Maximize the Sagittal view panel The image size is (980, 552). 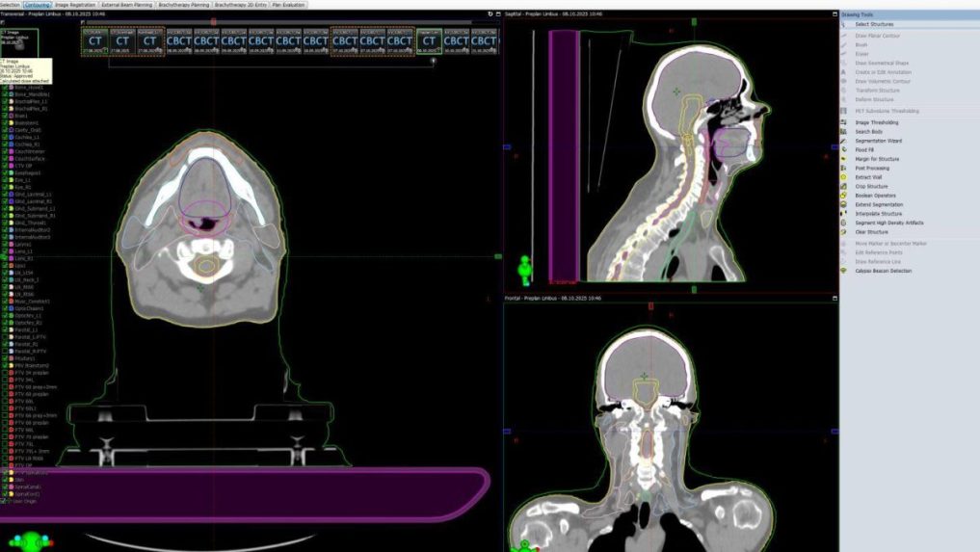coord(834,14)
